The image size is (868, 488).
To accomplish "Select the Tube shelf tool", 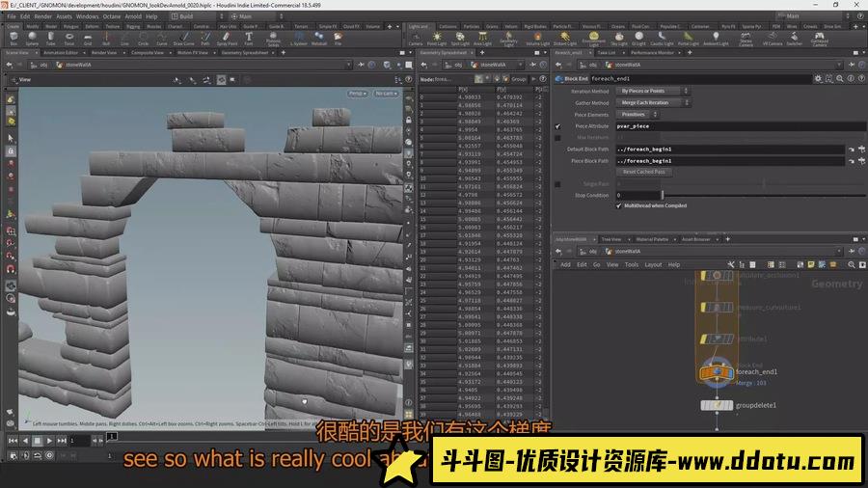I will point(50,39).
